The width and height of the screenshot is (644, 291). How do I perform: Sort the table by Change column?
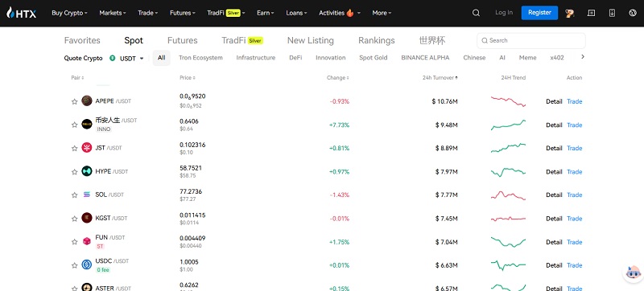point(338,77)
